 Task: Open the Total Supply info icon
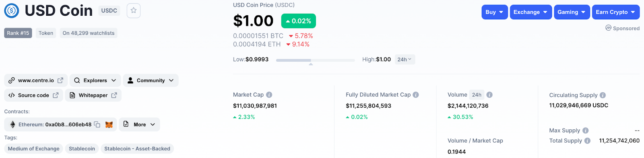[588, 141]
